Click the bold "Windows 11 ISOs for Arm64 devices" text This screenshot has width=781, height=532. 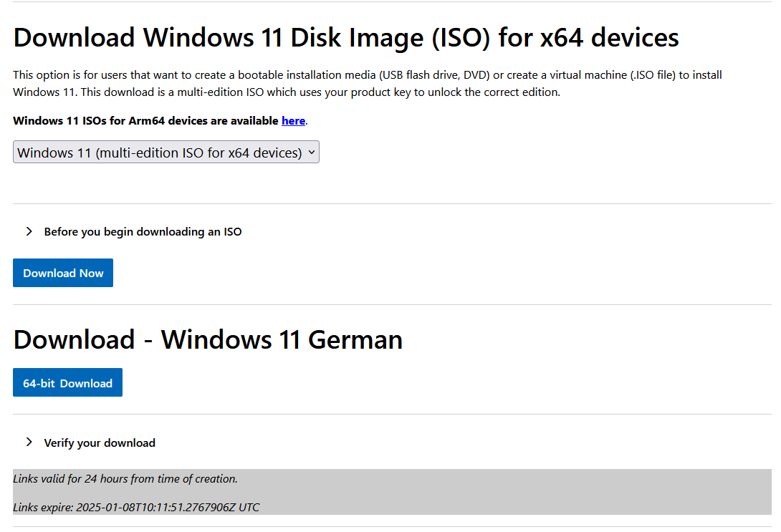point(145,121)
